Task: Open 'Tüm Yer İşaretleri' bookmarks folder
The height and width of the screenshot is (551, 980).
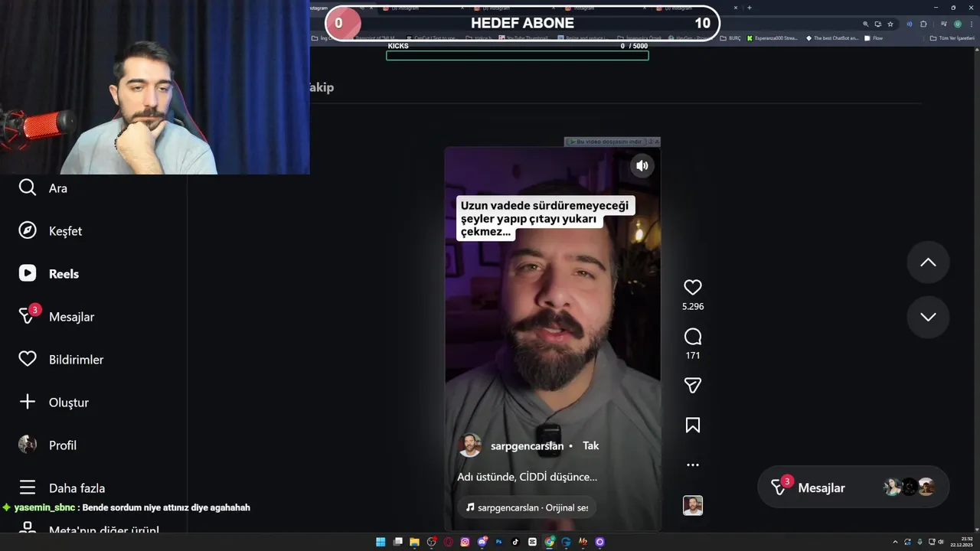Action: [x=952, y=38]
